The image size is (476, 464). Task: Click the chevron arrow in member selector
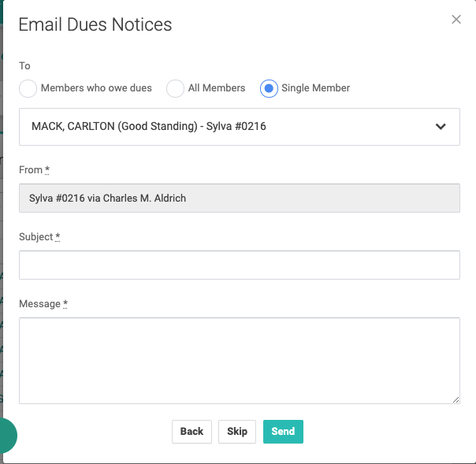(441, 126)
